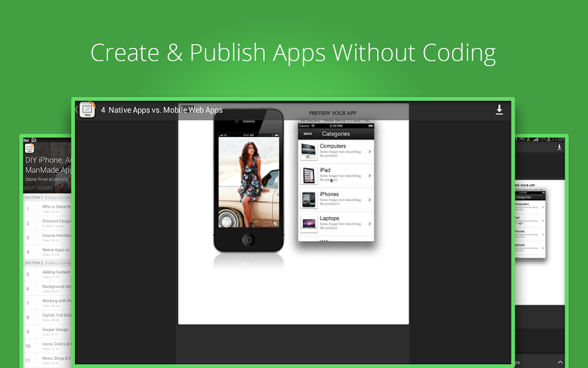
Task: Click the iPad category thumbnail icon
Action: pyautogui.click(x=309, y=175)
